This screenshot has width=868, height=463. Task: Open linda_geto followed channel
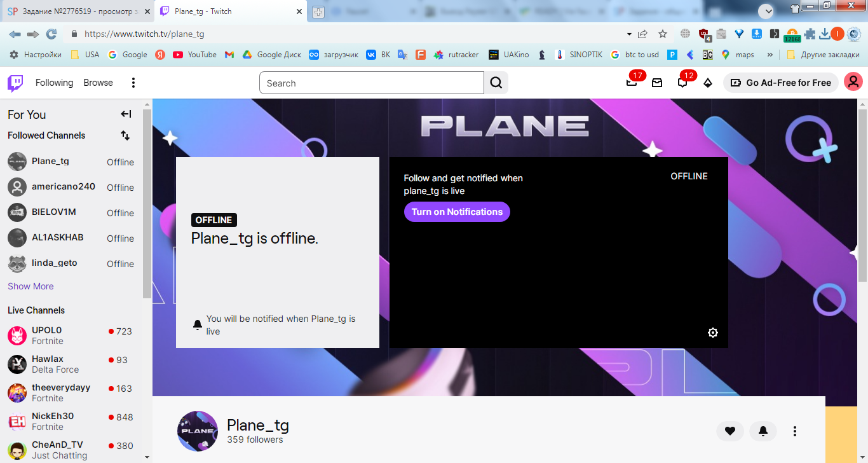tap(71, 263)
